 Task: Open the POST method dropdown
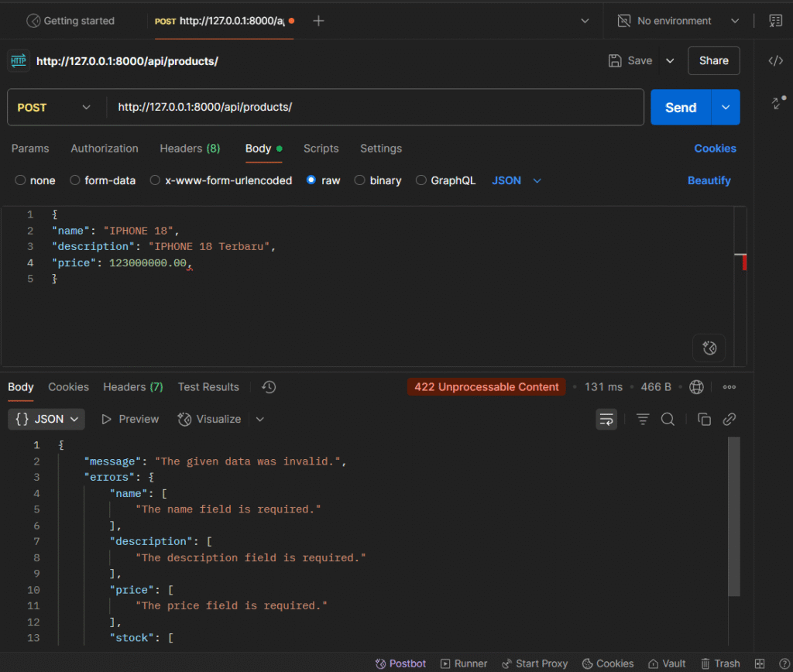(x=55, y=108)
